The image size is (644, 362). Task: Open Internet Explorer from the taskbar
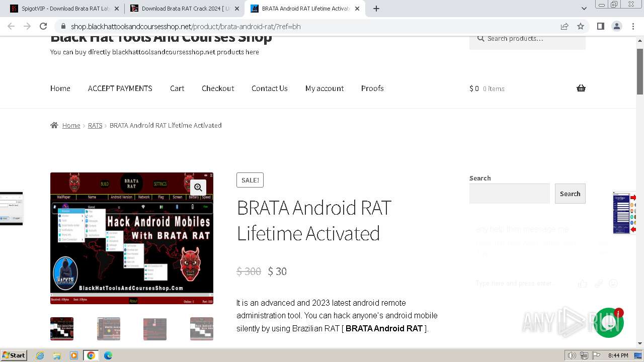click(40, 355)
